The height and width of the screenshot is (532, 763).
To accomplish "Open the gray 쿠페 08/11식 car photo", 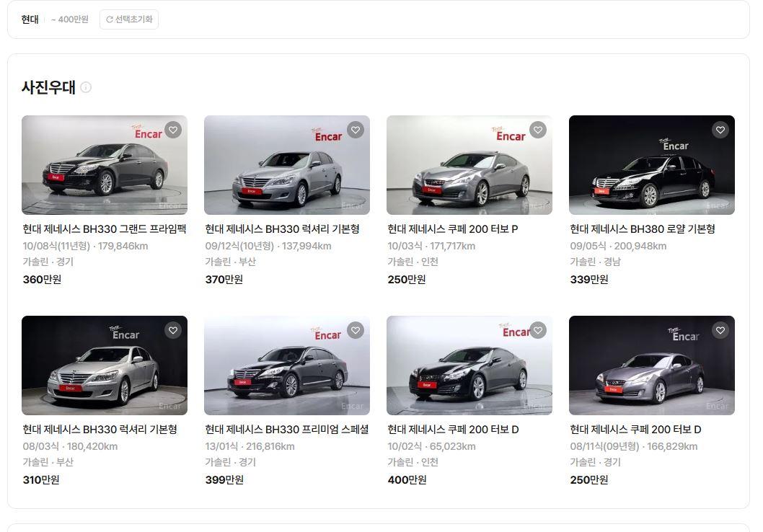I will click(651, 365).
